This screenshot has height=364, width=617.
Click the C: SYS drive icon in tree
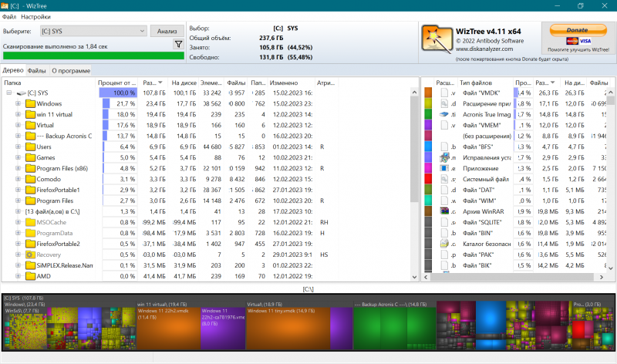[x=22, y=93]
